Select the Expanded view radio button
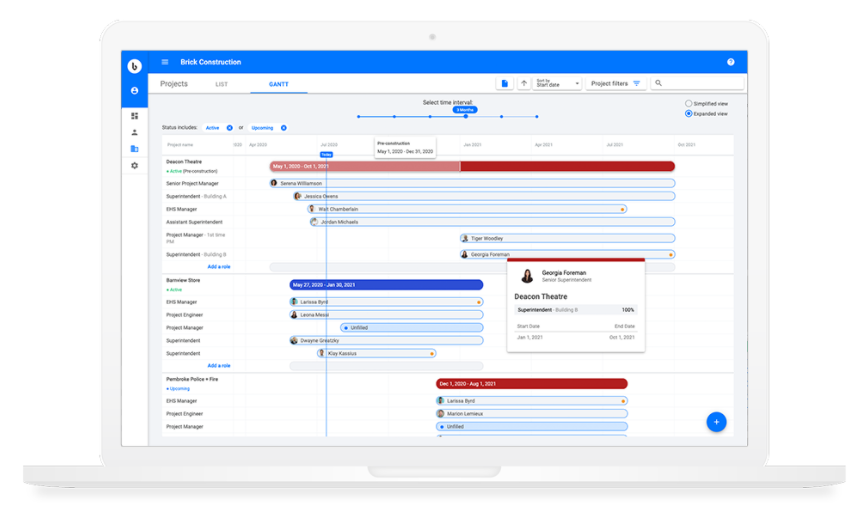860x515 pixels. click(x=688, y=114)
